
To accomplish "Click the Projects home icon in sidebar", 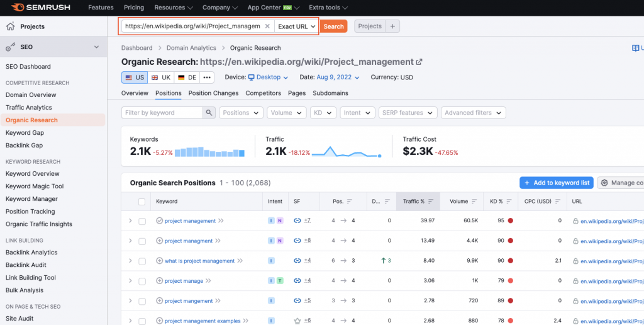I will [11, 26].
